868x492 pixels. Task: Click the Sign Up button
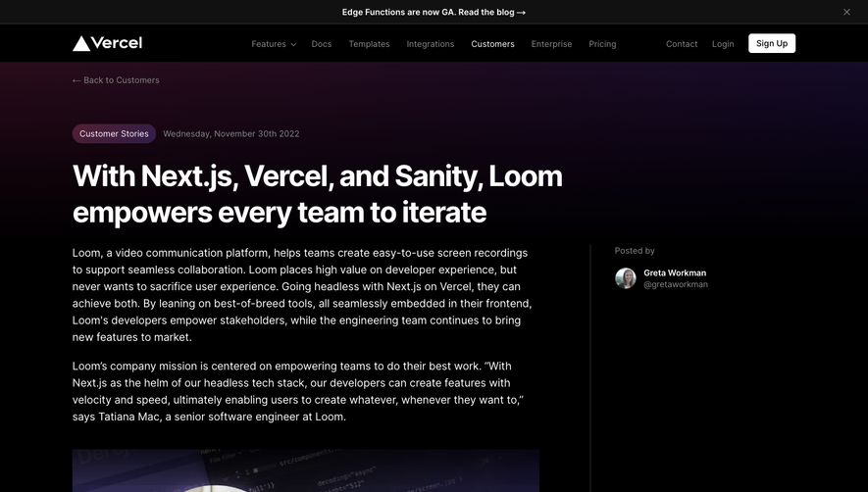coord(772,43)
